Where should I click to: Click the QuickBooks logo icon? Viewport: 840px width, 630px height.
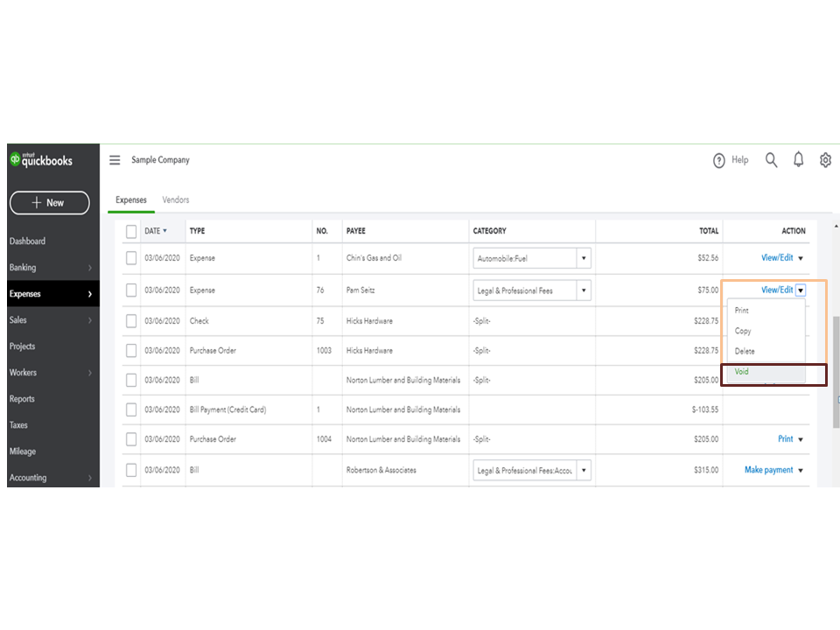[x=15, y=159]
